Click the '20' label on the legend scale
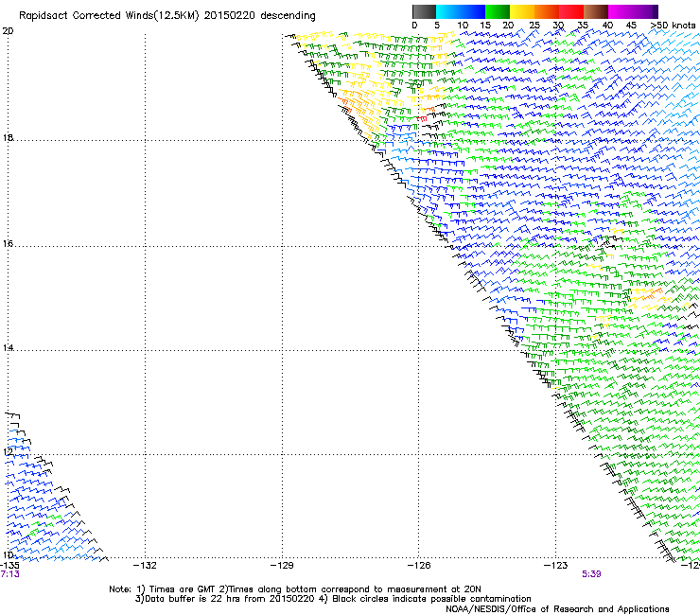 [508, 26]
